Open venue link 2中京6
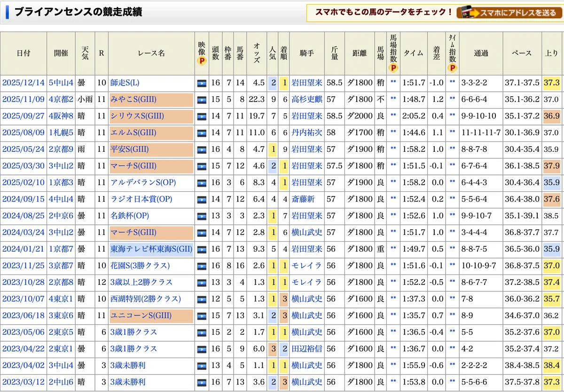The height and width of the screenshot is (392, 564). 61,216
